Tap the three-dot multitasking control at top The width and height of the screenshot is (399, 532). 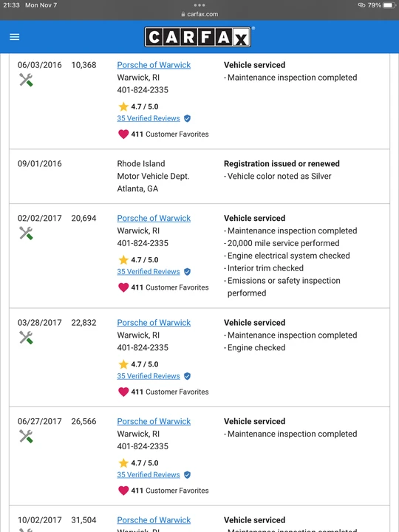(199, 5)
